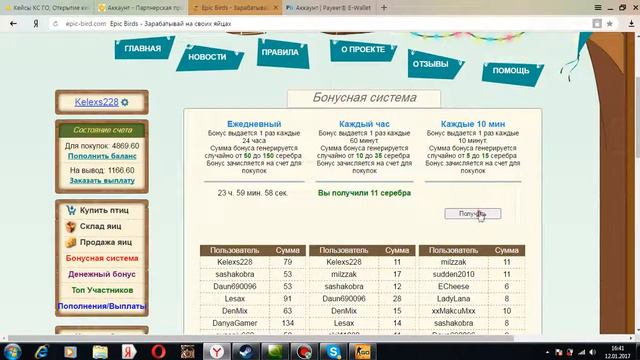Click LadyLana in the 10-minute table

click(x=453, y=299)
